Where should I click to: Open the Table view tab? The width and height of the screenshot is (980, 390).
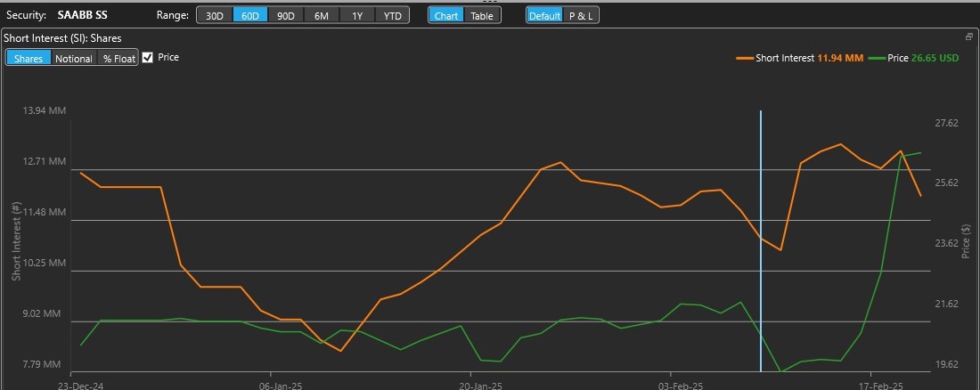coord(482,16)
